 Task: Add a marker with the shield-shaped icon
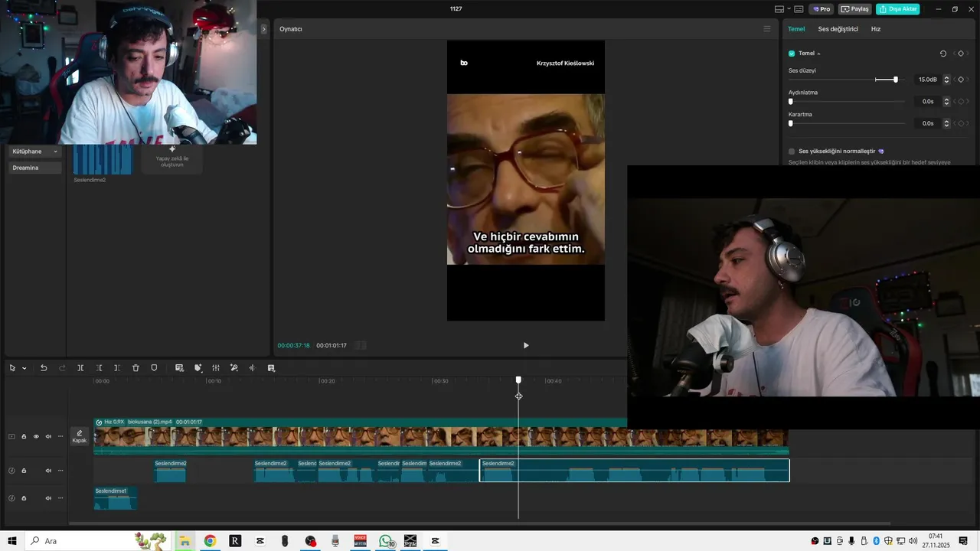(154, 368)
